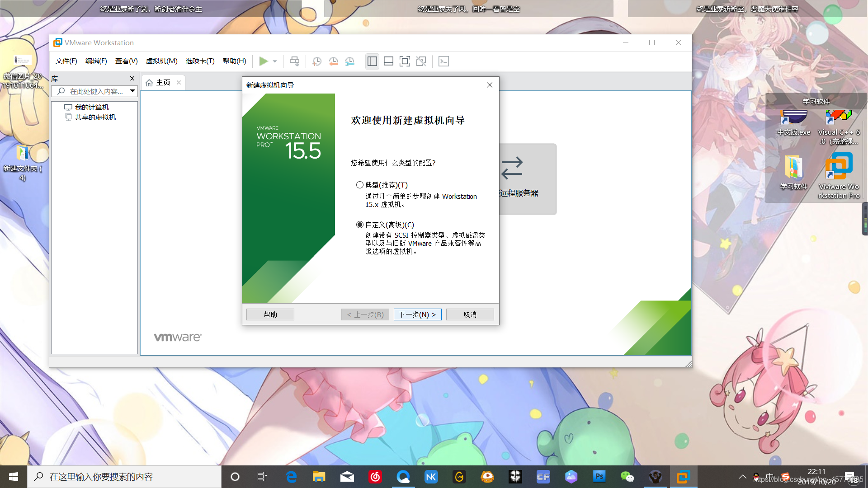This screenshot has height=488, width=868.
Task: Click the 下一步(N) > button
Action: tap(417, 314)
